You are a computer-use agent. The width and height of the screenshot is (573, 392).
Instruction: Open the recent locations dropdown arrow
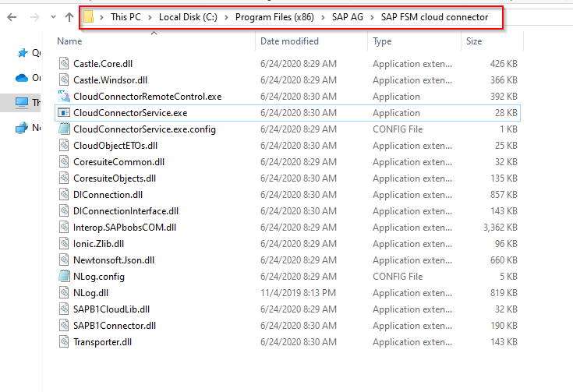[x=53, y=17]
